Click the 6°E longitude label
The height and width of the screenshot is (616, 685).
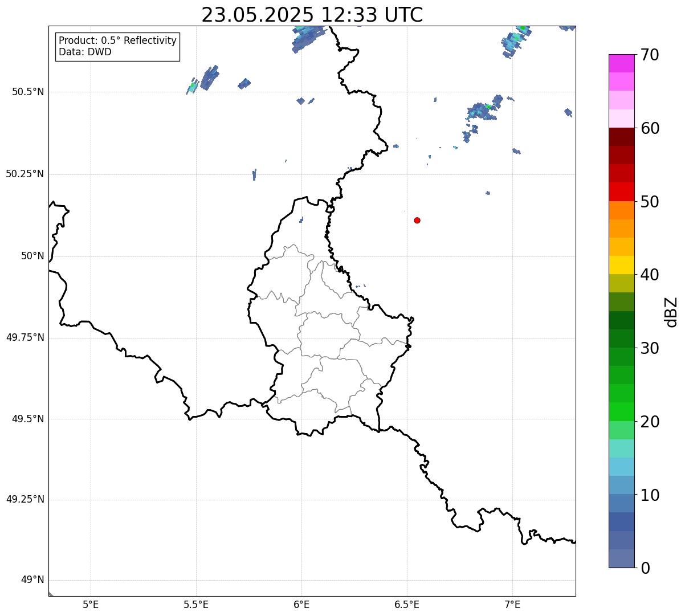pyautogui.click(x=301, y=604)
